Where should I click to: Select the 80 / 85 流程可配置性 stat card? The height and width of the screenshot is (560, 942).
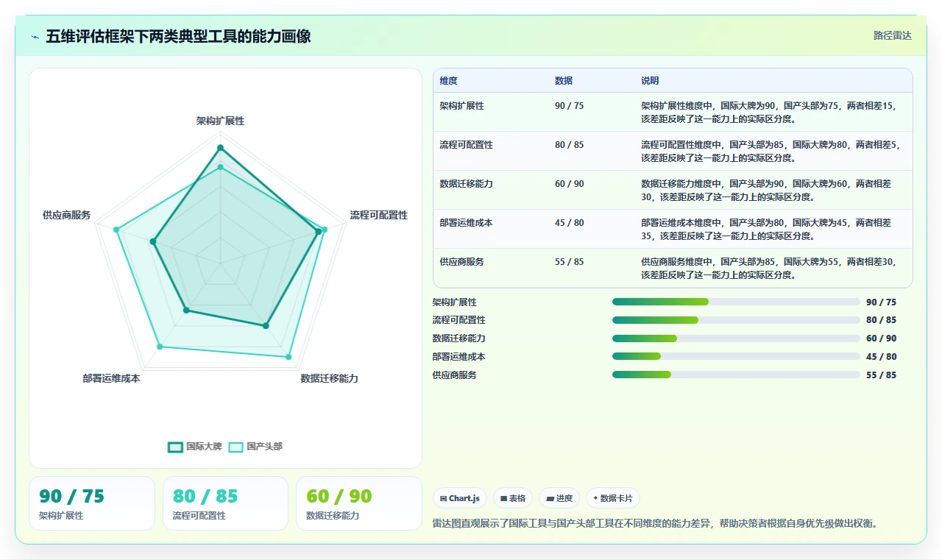pos(225,503)
